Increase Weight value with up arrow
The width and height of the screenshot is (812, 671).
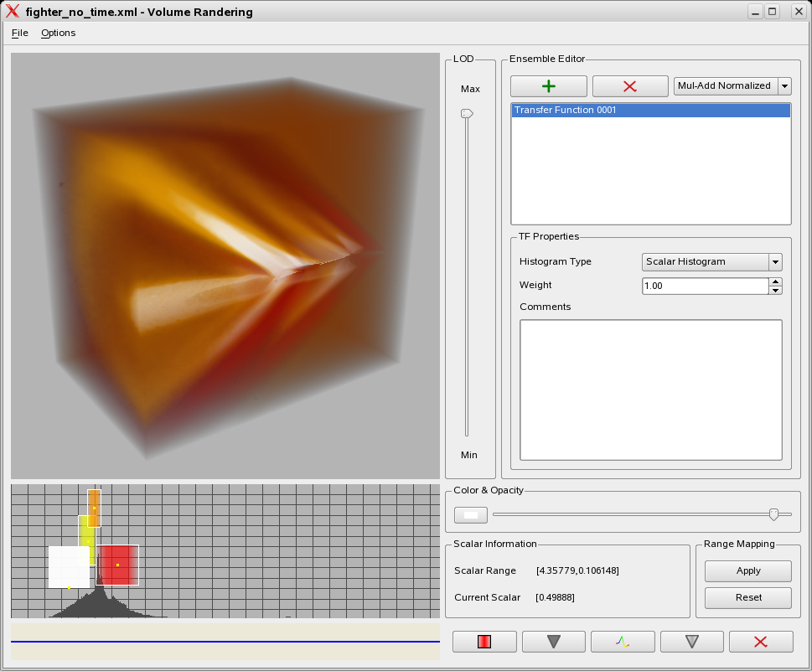click(775, 281)
